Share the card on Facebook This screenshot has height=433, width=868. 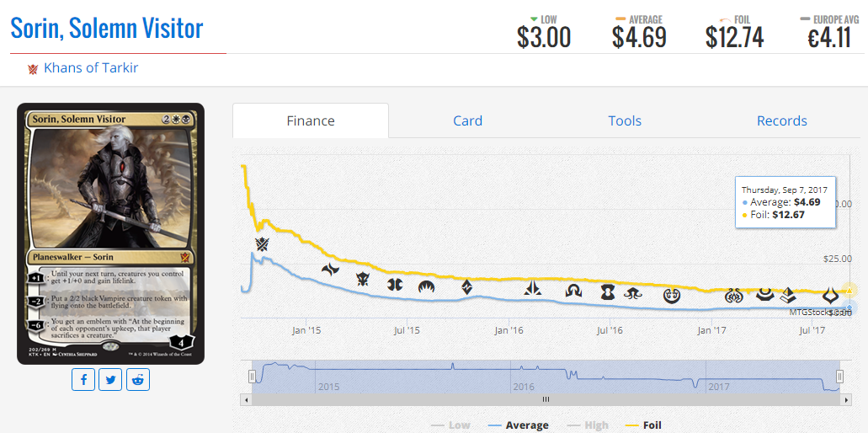pos(83,380)
